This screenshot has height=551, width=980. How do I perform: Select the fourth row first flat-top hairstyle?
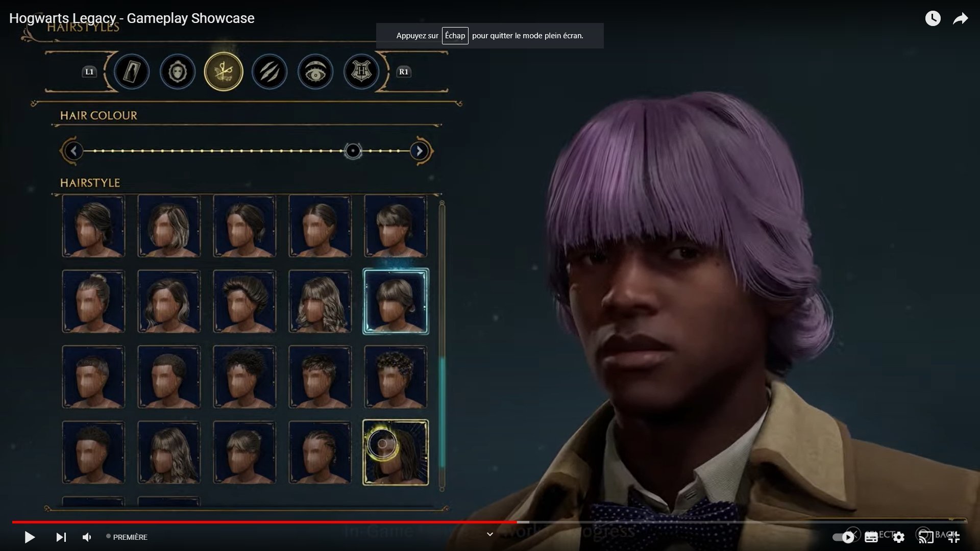pyautogui.click(x=93, y=453)
